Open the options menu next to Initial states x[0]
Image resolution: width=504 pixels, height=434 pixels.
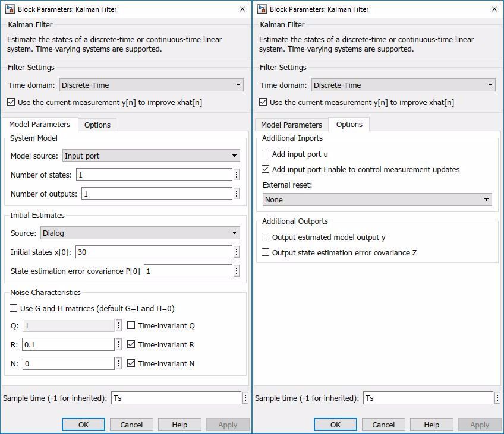pos(237,252)
